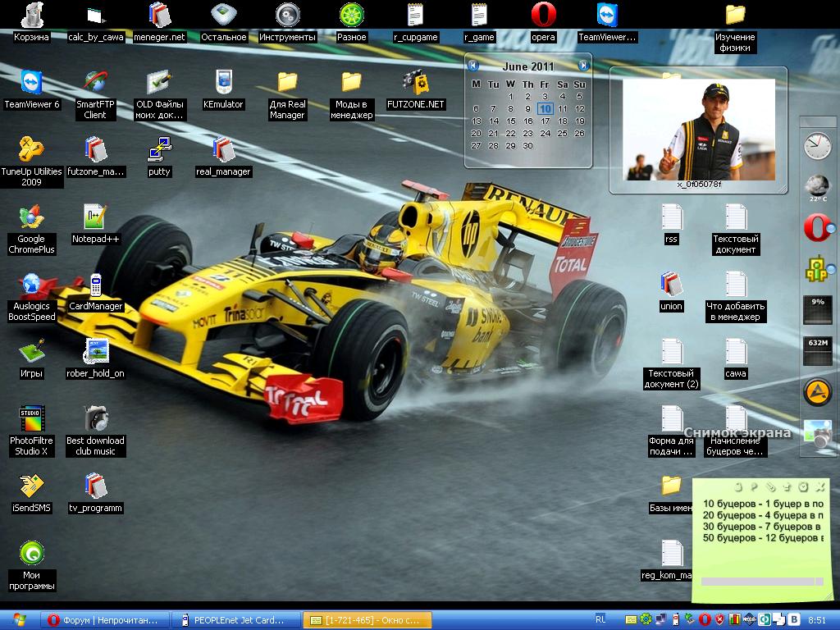Select the Auslogics BoostSpeed shortcut
The height and width of the screenshot is (630, 840).
pos(31,285)
